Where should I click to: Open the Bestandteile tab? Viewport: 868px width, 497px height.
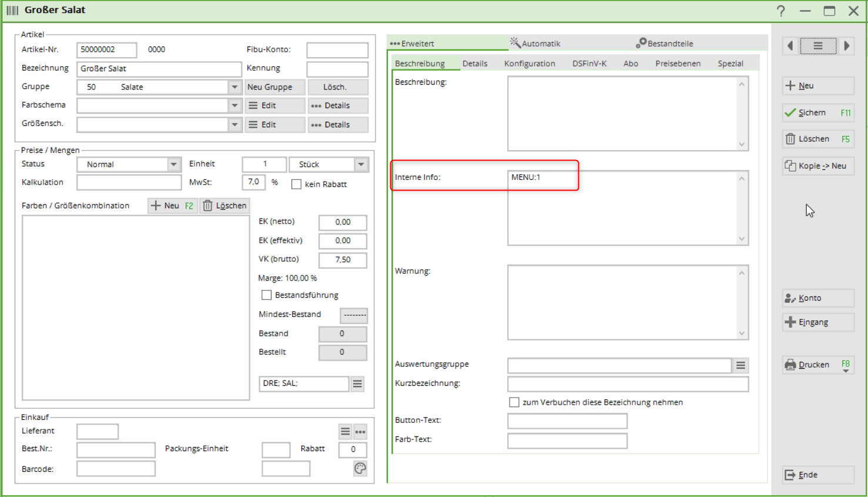[x=665, y=44]
